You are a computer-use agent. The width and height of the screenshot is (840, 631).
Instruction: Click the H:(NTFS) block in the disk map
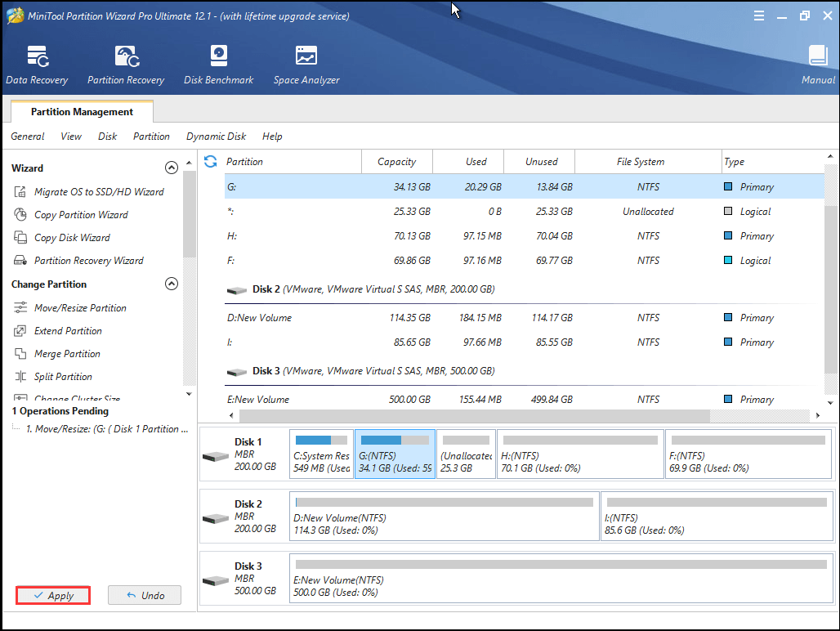(580, 454)
